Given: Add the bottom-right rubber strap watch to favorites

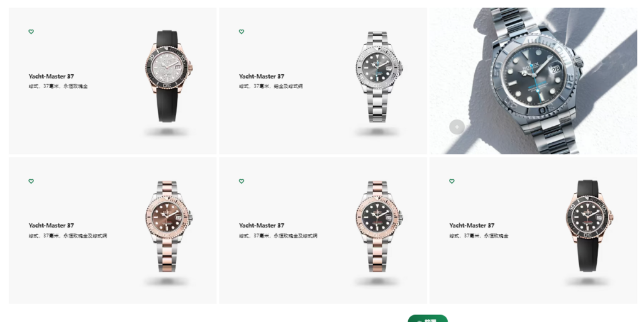Looking at the screenshot, I should (452, 181).
